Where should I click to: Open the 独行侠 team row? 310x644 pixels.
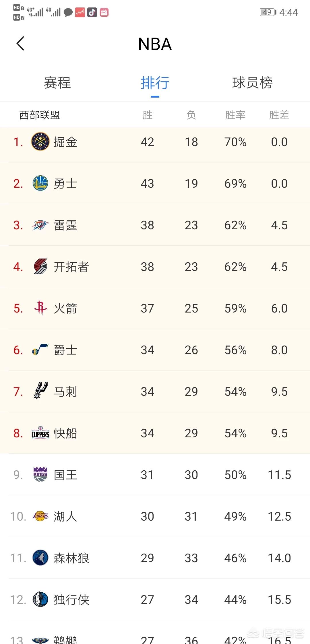tap(155, 600)
